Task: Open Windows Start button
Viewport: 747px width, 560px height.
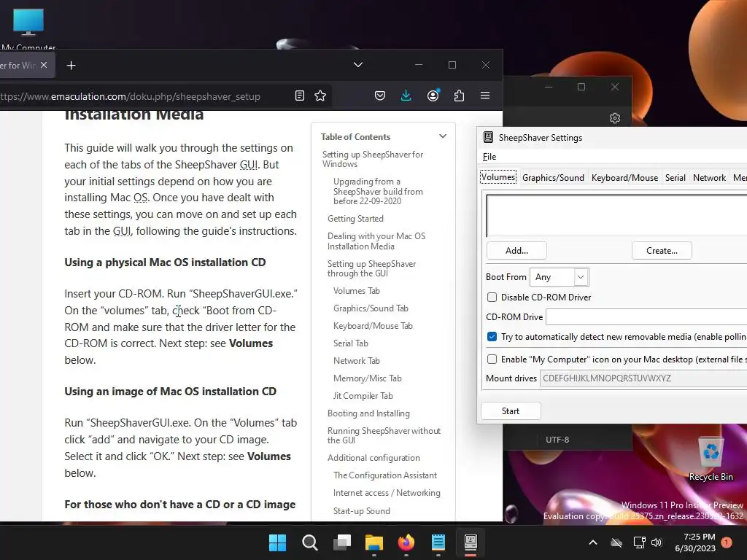Action: (277, 542)
